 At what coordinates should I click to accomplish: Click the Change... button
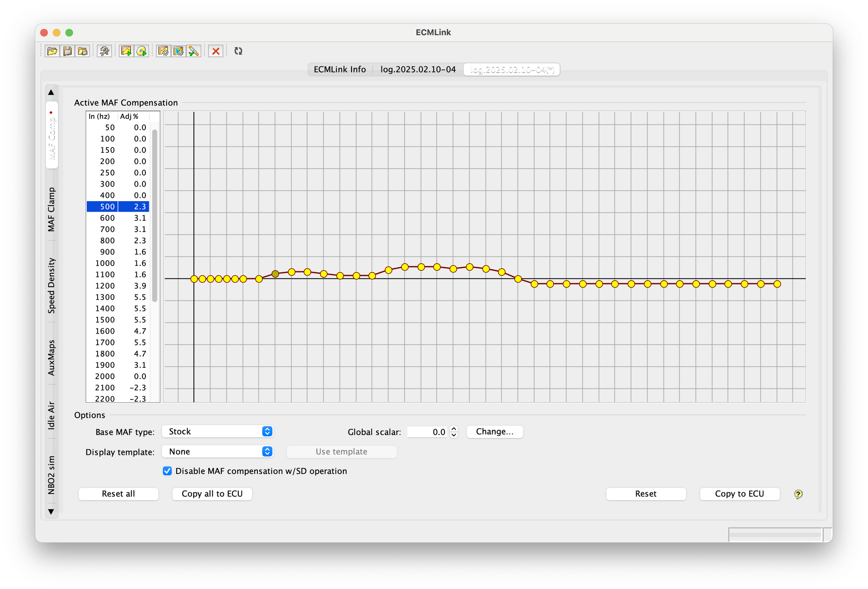495,432
